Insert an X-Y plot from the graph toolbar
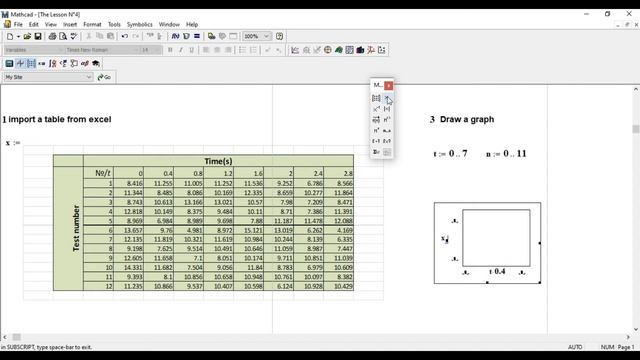This screenshot has width=640, height=360. coord(295,50)
